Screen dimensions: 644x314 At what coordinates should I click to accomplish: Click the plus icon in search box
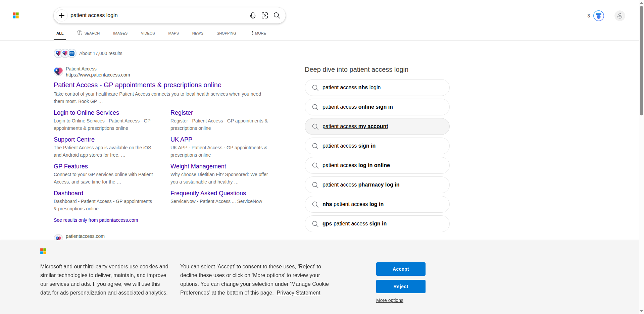(x=62, y=15)
